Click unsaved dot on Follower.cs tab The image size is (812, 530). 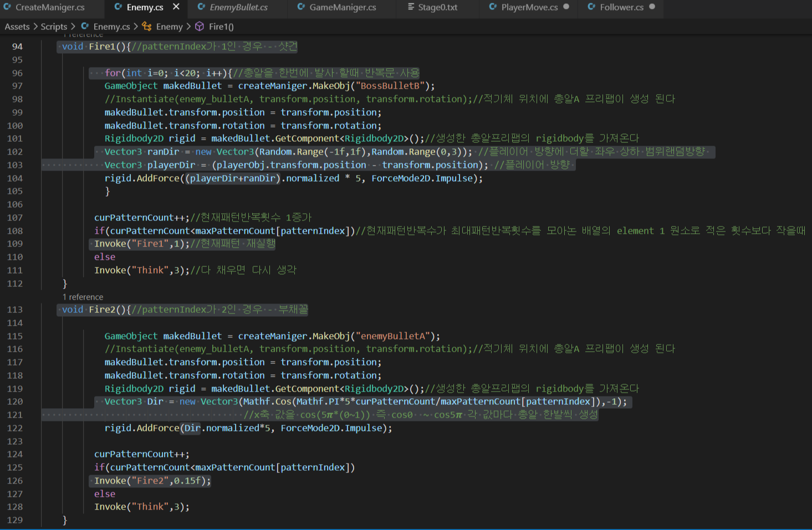point(652,7)
